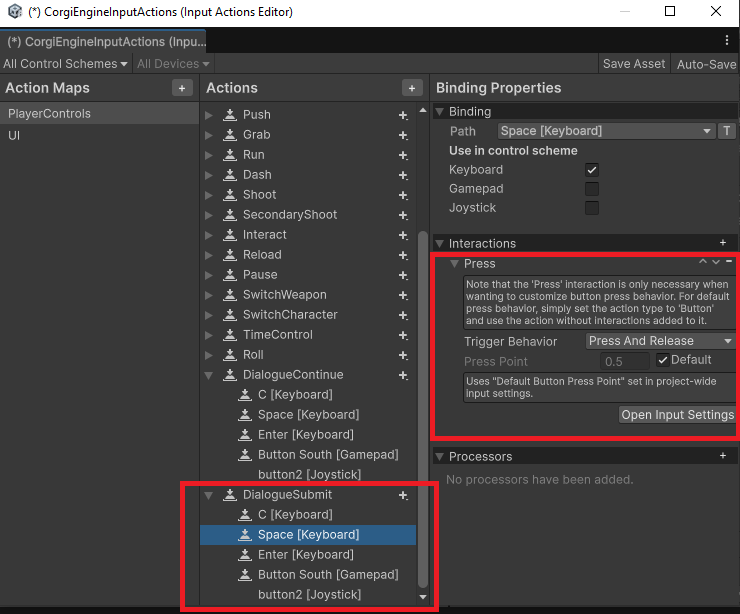Viewport: 740px width, 614px height.
Task: Uncheck Default for Press Point
Action: point(663,361)
